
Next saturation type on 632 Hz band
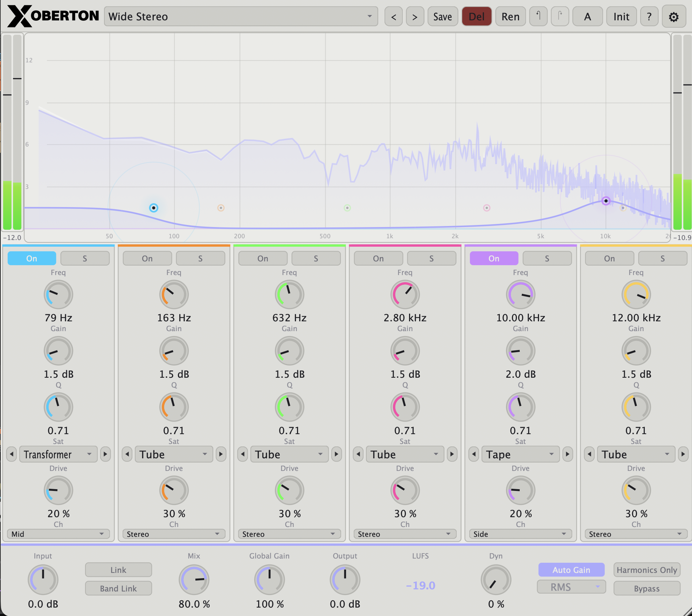337,454
